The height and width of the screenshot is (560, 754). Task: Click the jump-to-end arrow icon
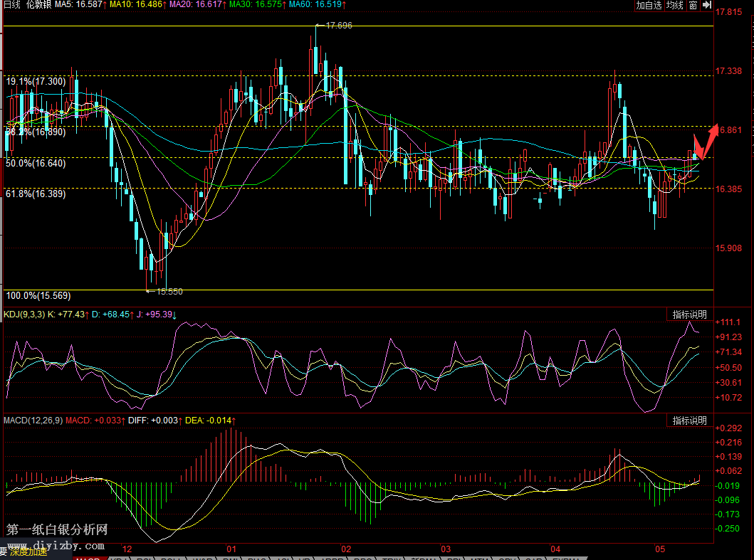[706, 5]
